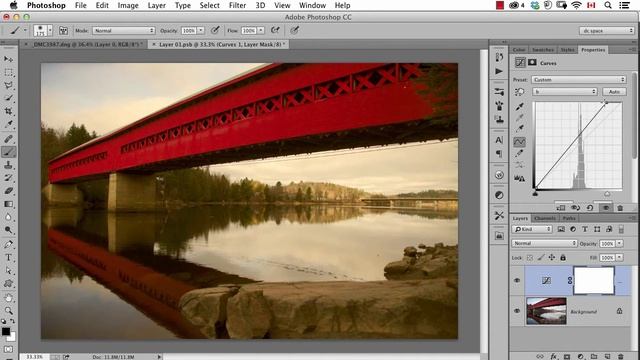This screenshot has width=640, height=360.
Task: Hide the Curves adjustment layer
Action: click(517, 280)
